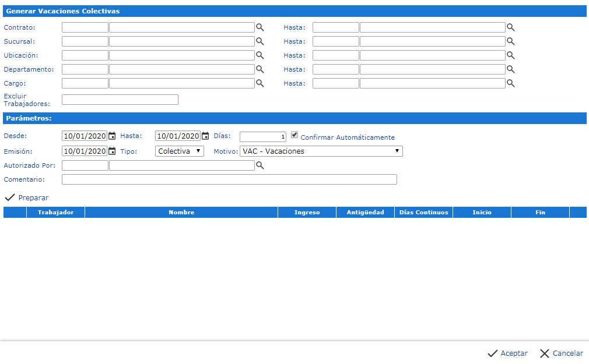Click the Días Continuos column header
This screenshot has width=589, height=364.
(x=424, y=213)
